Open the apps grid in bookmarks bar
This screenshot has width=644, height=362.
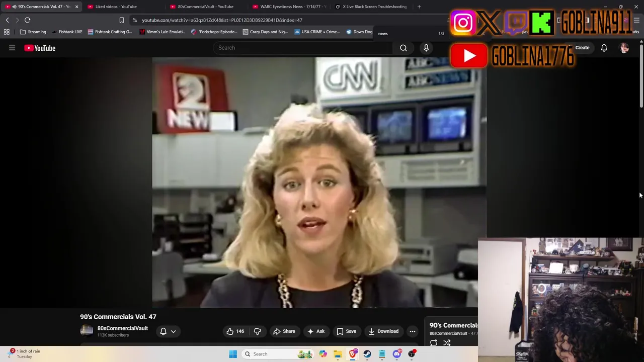pyautogui.click(x=7, y=32)
